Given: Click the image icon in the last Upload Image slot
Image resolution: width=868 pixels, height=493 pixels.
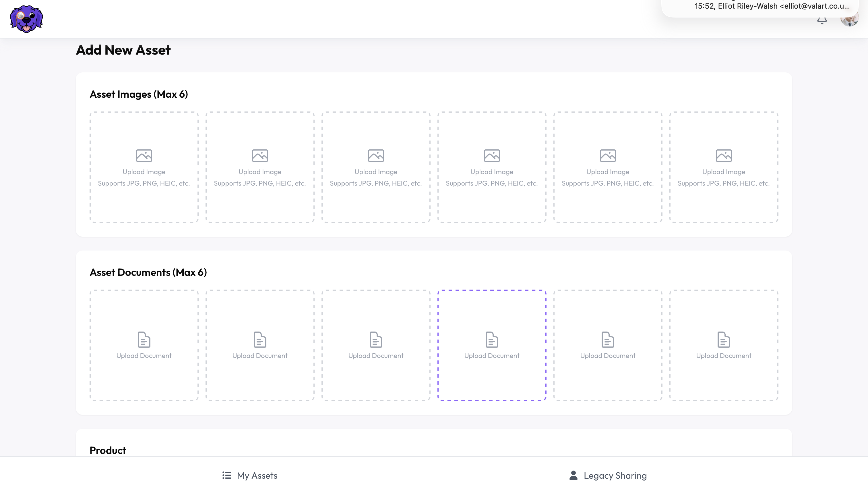Looking at the screenshot, I should pyautogui.click(x=724, y=155).
